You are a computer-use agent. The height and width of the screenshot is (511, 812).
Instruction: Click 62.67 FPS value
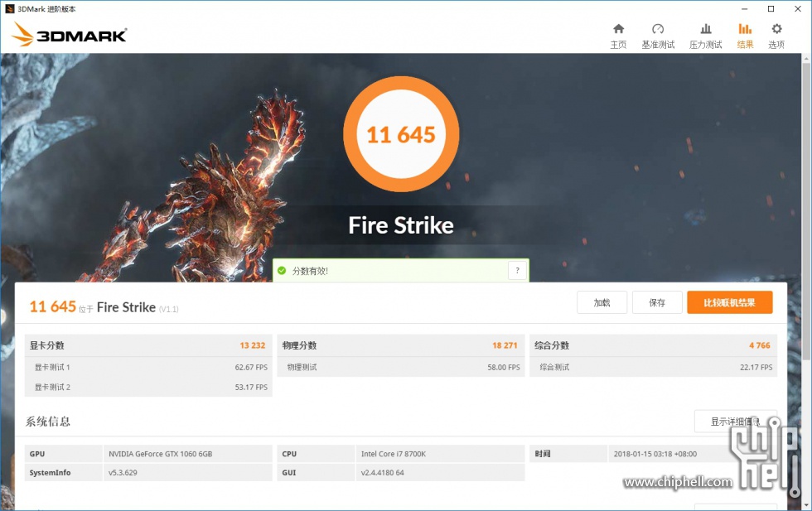(x=251, y=367)
